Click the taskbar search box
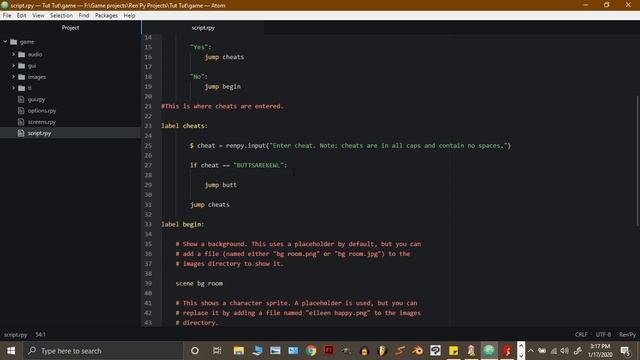This screenshot has width=640, height=360. [x=102, y=351]
